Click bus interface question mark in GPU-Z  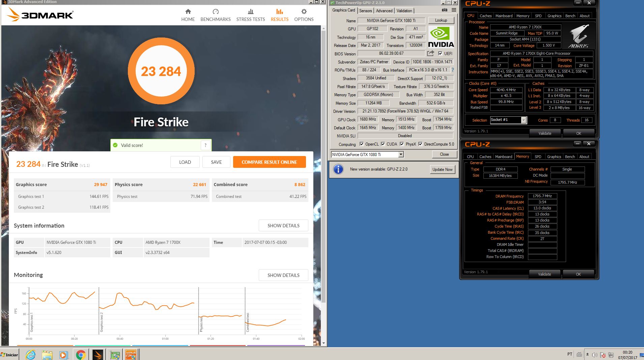(453, 70)
